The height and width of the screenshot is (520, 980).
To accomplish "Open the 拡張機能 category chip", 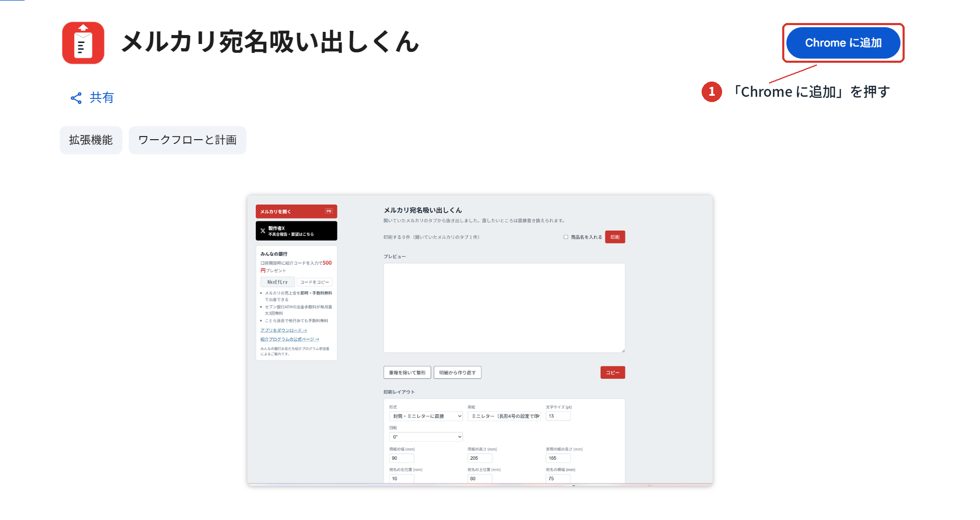I will (91, 140).
